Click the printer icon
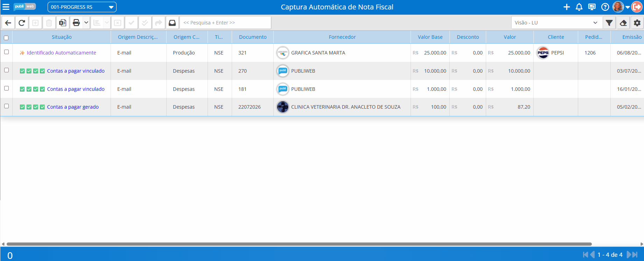Screen dimensions: 644x261 (x=76, y=23)
